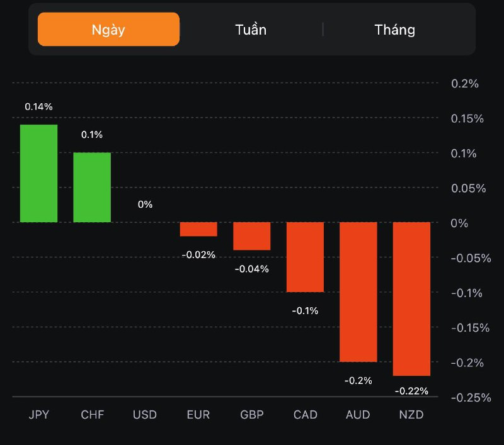Tap the USD currency label
The height and width of the screenshot is (445, 504).
click(145, 415)
